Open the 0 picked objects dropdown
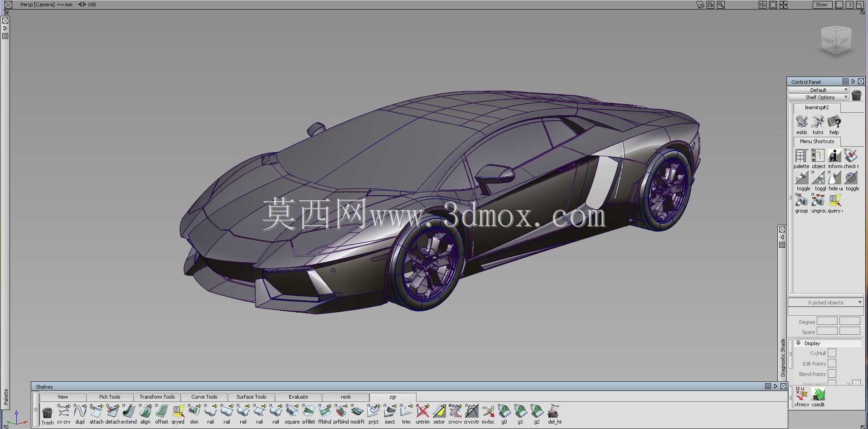 coord(825,303)
